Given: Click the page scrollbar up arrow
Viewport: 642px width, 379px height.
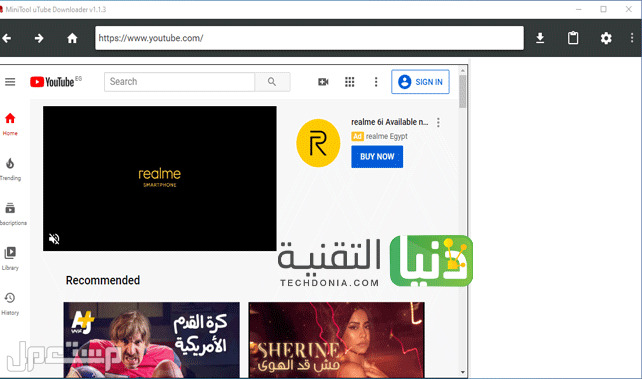Looking at the screenshot, I should (x=463, y=70).
